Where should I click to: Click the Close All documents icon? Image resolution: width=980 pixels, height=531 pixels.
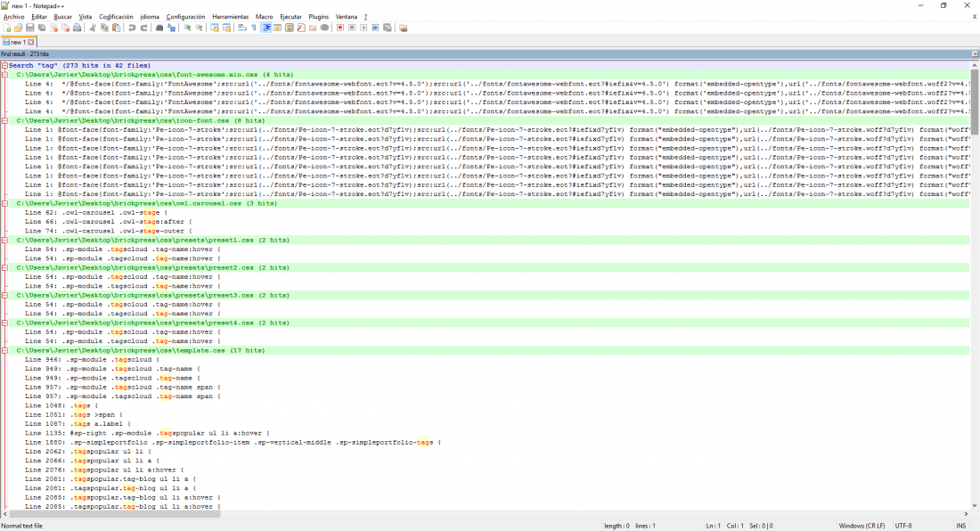click(65, 28)
